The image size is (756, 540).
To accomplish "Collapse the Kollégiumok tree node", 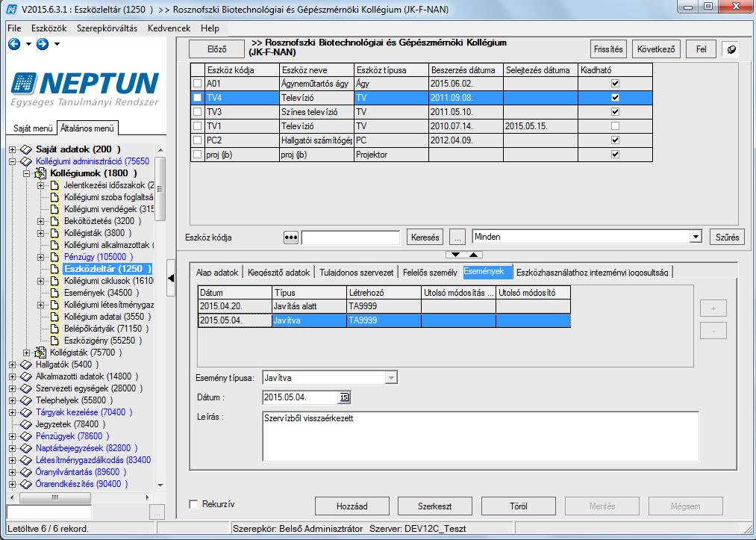I will [x=27, y=173].
